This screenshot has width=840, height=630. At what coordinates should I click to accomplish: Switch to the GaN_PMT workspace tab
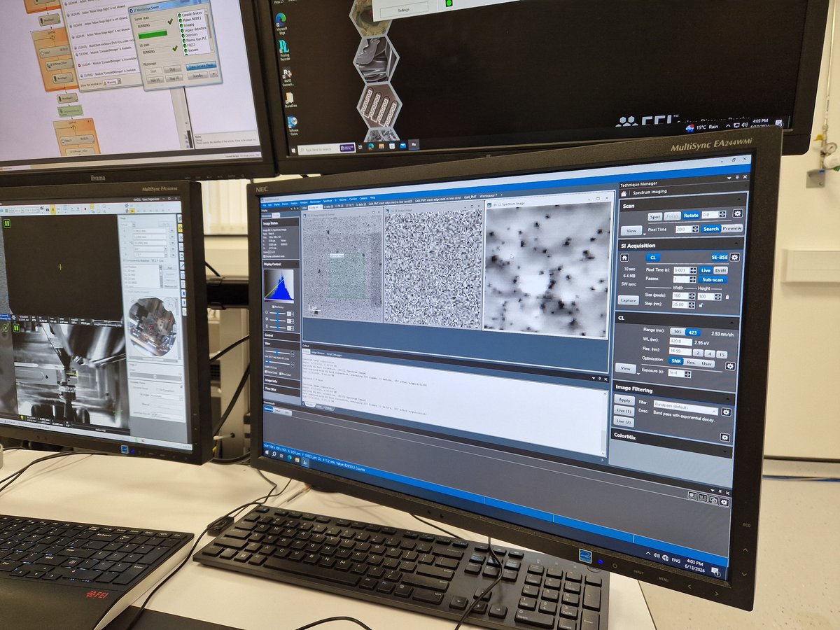(x=470, y=197)
